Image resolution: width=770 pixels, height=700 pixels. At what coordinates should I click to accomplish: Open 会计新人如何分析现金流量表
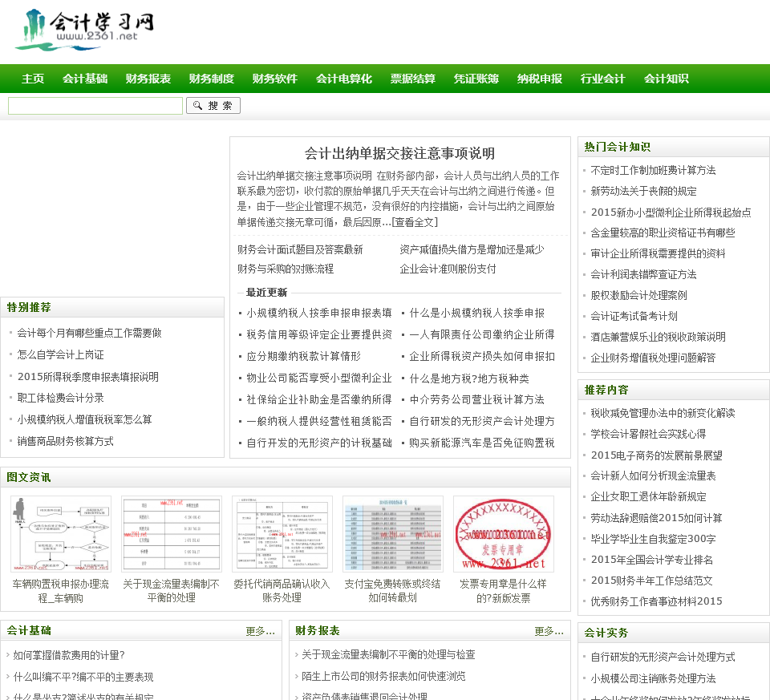tap(653, 475)
